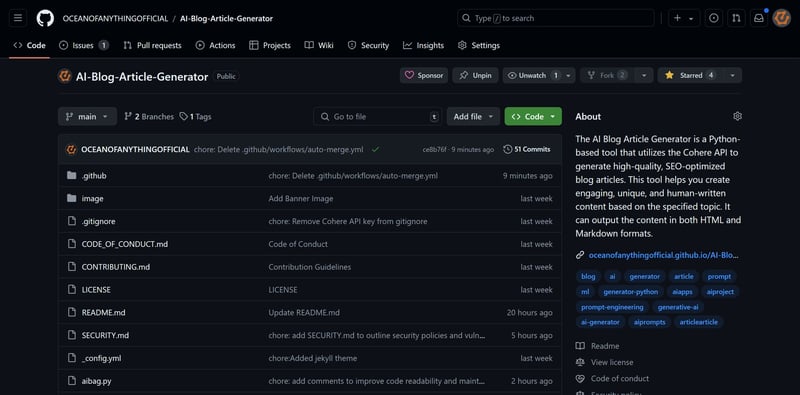800x395 pixels.
Task: Open the oceanofanythingofficial.github.io website link
Action: pos(663,255)
